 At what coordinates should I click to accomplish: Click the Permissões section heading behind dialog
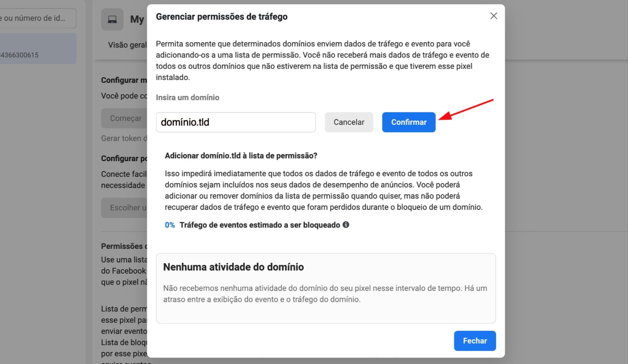click(124, 246)
